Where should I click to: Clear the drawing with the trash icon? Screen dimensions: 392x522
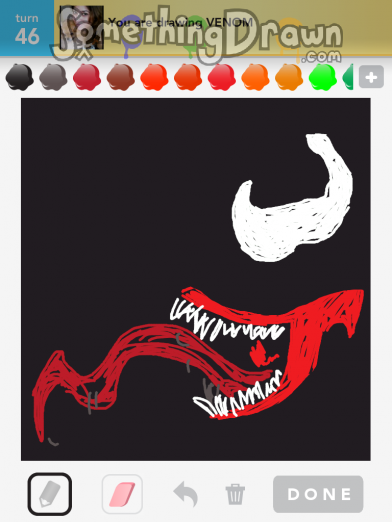point(235,494)
